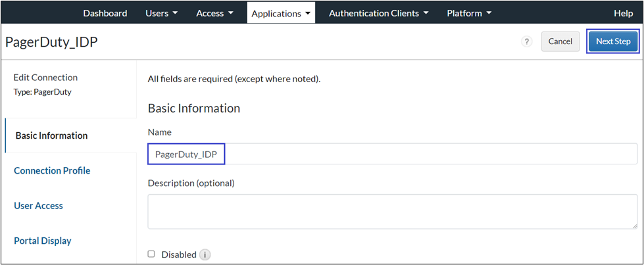This screenshot has width=644, height=265.
Task: Click into the Name input field
Action: pyautogui.click(x=428, y=154)
